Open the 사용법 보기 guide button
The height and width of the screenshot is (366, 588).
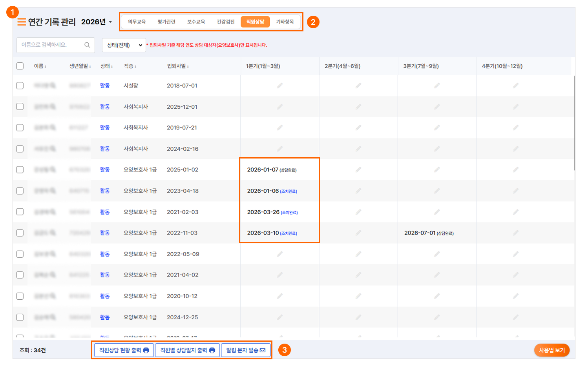point(552,350)
